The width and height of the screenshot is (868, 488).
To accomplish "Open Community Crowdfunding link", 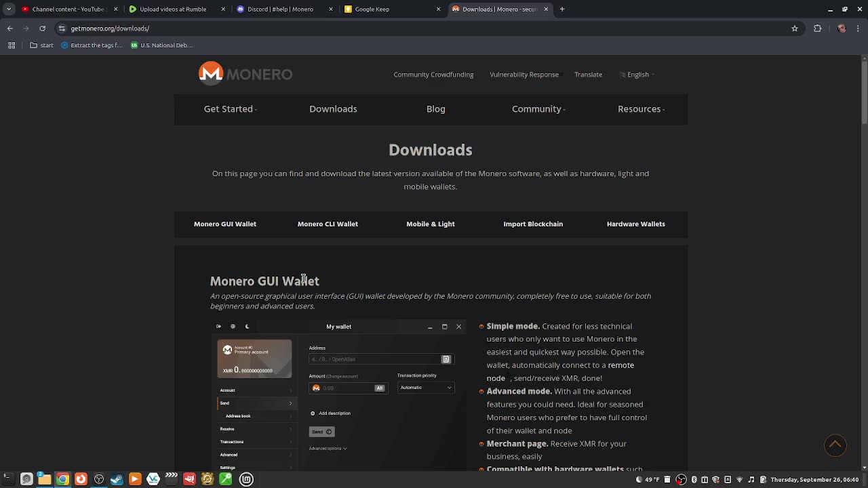I will coord(433,75).
